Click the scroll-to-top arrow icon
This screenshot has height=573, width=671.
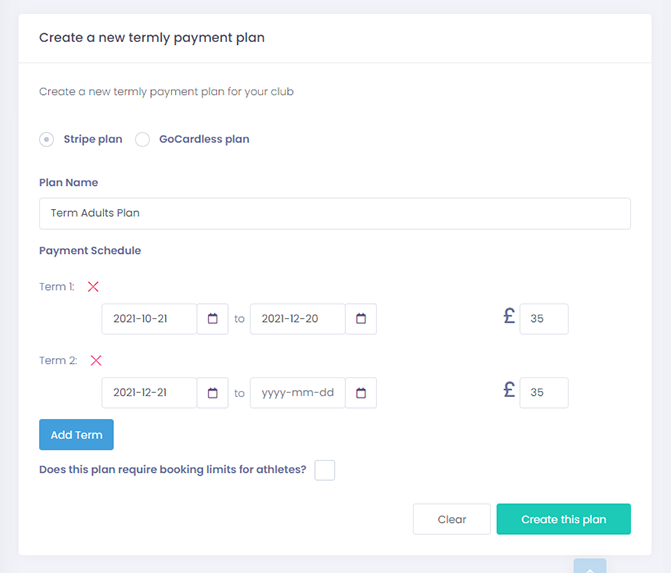click(x=590, y=567)
